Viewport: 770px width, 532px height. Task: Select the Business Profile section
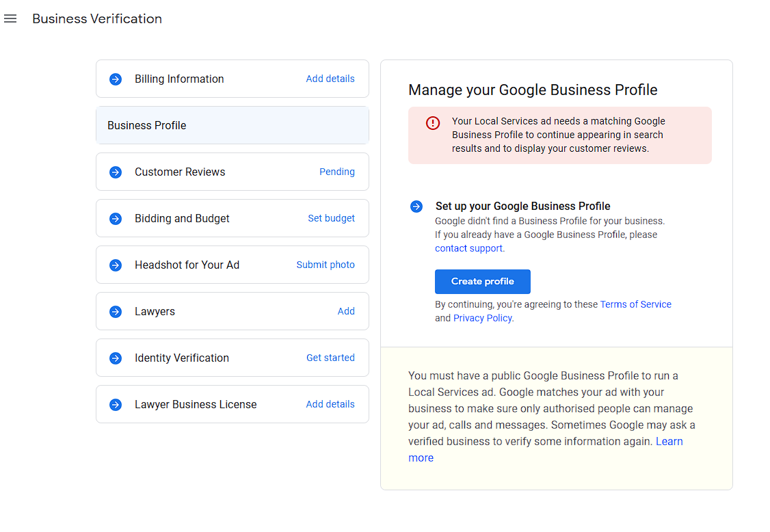(x=233, y=125)
